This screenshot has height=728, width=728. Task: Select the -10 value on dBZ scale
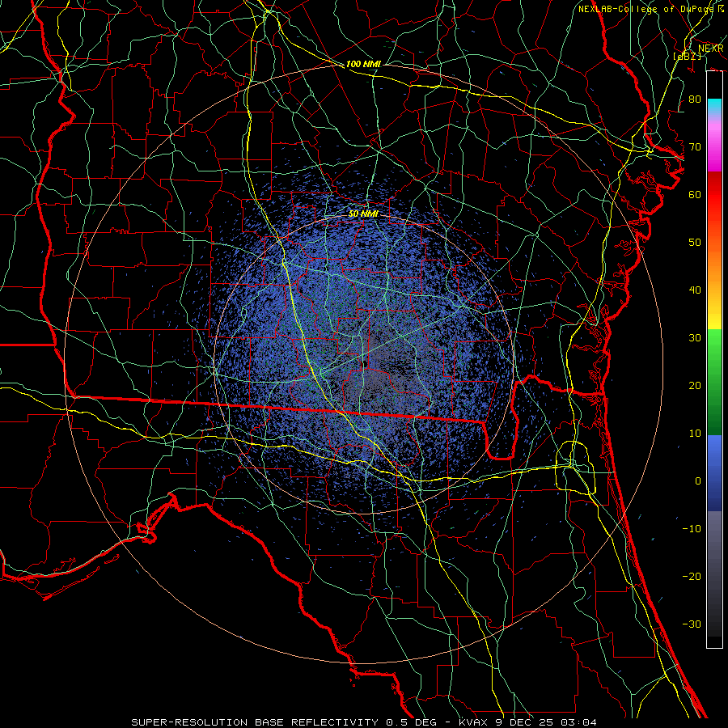pyautogui.click(x=692, y=528)
